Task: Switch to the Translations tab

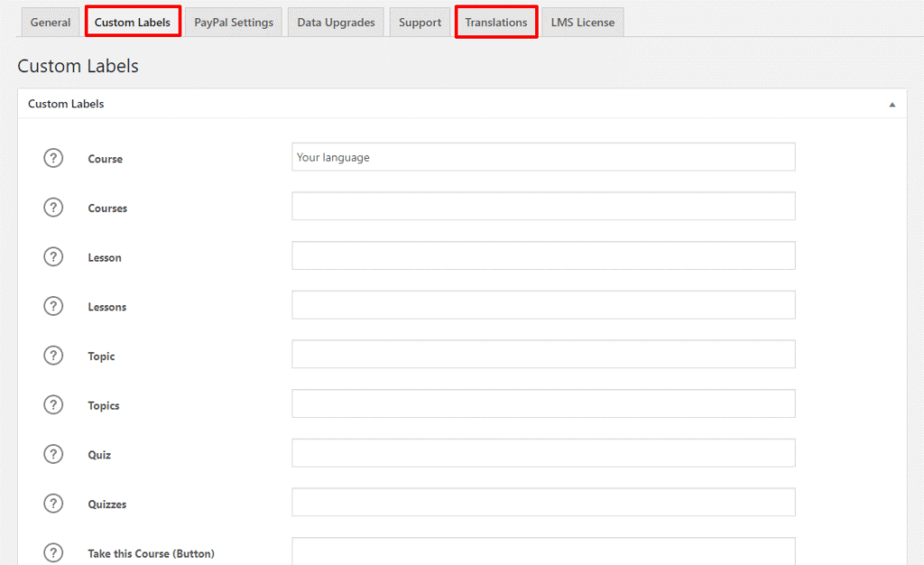Action: point(496,23)
